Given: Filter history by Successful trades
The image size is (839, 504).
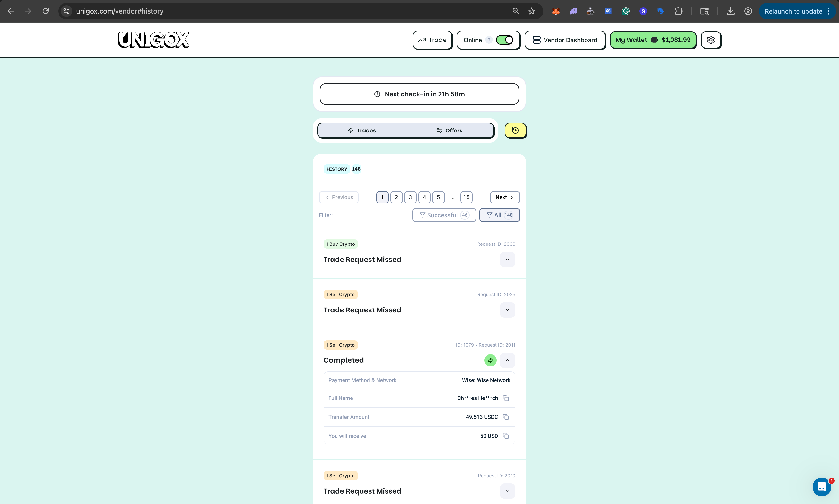Looking at the screenshot, I should (444, 215).
